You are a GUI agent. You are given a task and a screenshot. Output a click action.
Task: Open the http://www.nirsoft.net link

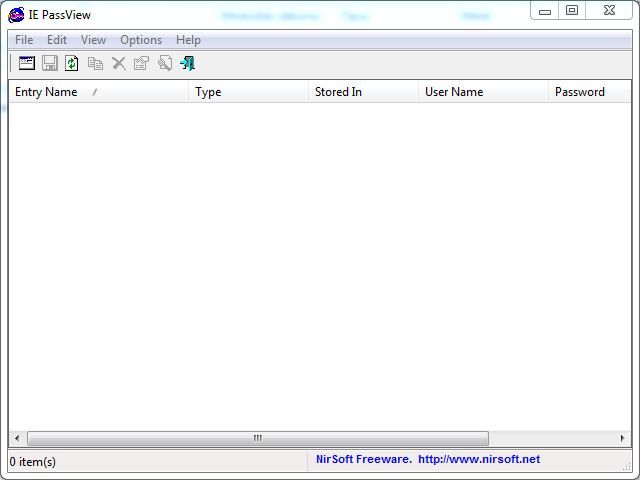479,459
